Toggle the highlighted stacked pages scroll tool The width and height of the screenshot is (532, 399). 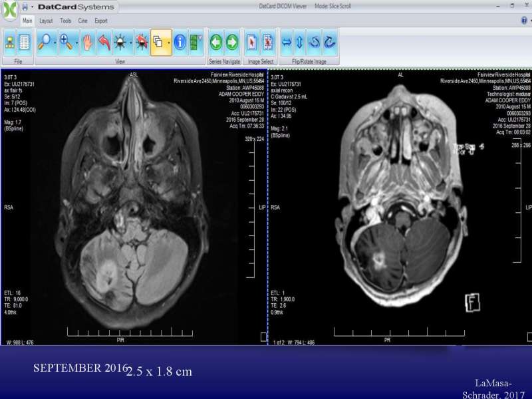(x=158, y=43)
